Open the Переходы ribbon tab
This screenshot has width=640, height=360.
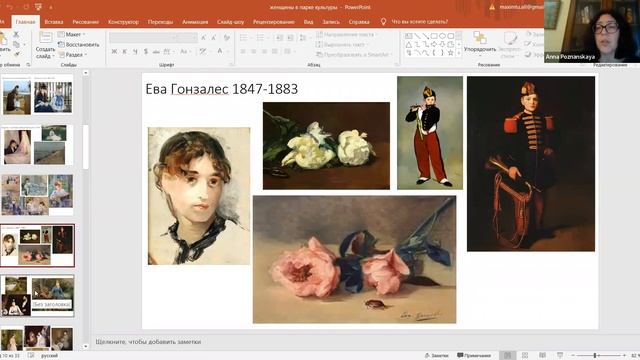click(x=160, y=22)
